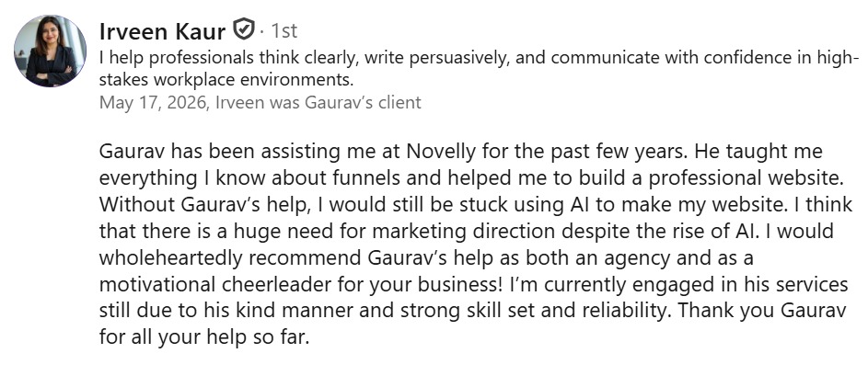Select the 1st connection degree label

[284, 30]
